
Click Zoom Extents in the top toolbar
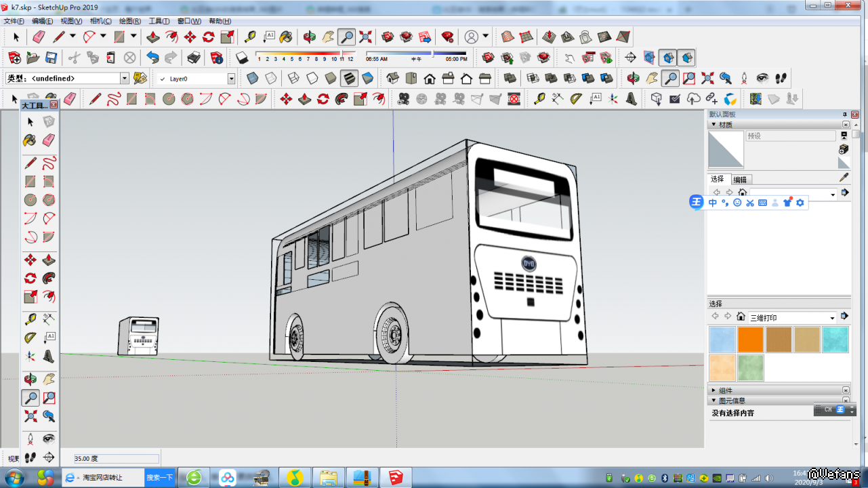pyautogui.click(x=365, y=37)
